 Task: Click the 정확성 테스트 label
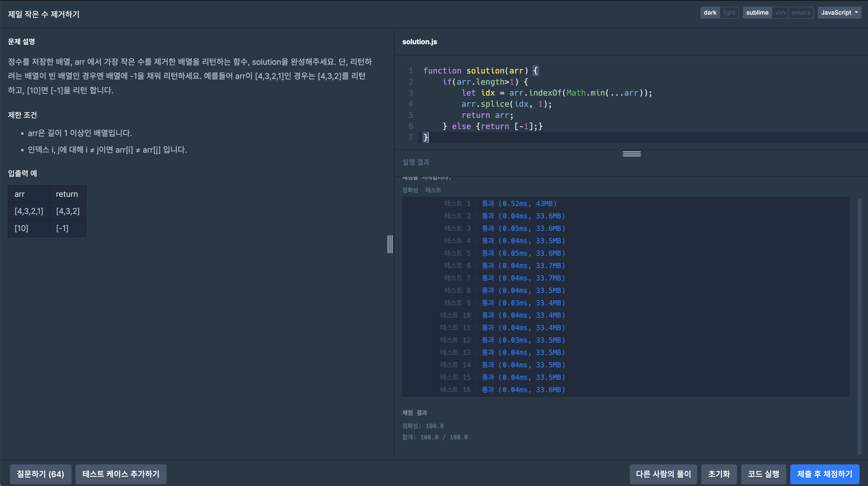tap(422, 190)
